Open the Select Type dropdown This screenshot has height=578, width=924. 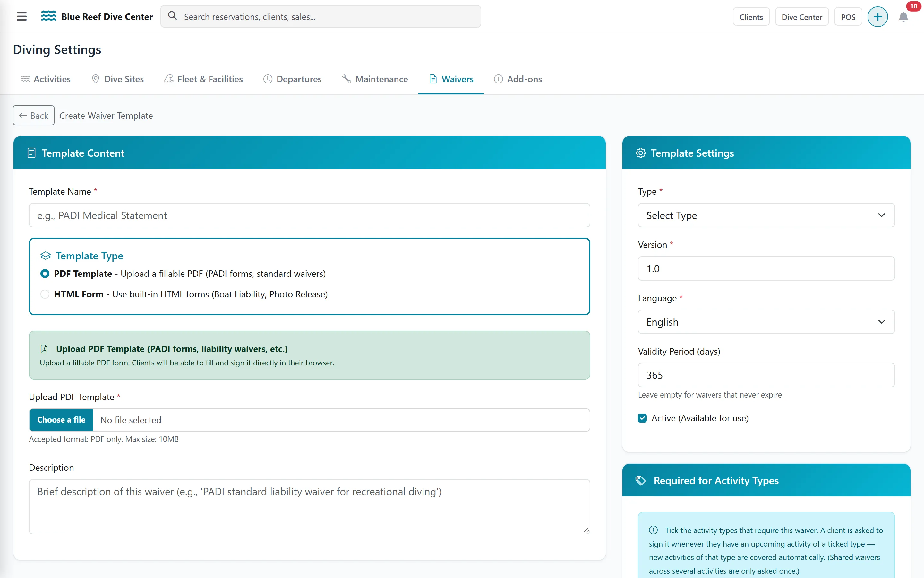point(766,215)
